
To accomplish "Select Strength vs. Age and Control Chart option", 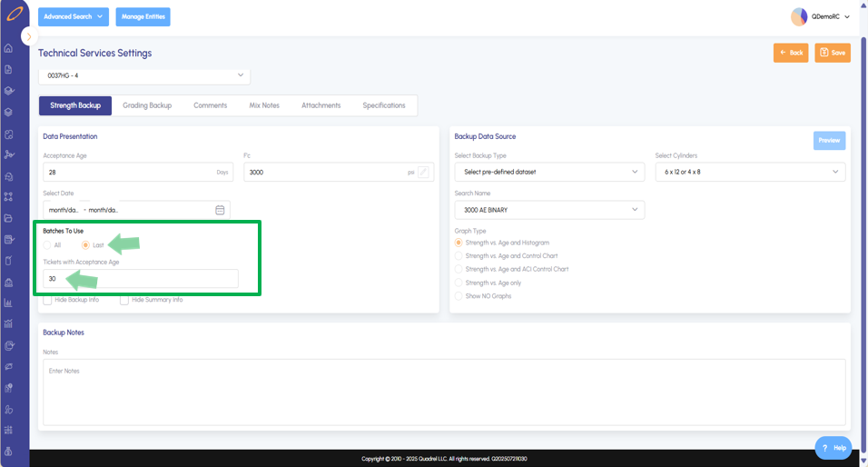I will point(459,256).
